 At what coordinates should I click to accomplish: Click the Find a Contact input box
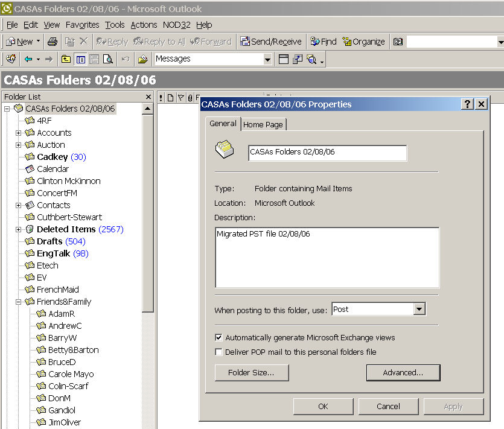(x=452, y=42)
